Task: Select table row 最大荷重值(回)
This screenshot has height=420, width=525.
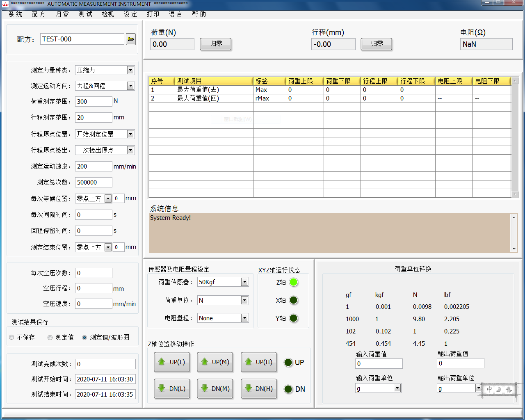Action: coord(330,98)
